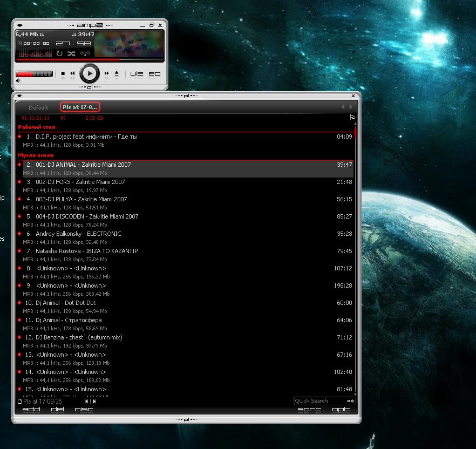
Task: Minimize the aimp2 player window
Action: coord(142,25)
